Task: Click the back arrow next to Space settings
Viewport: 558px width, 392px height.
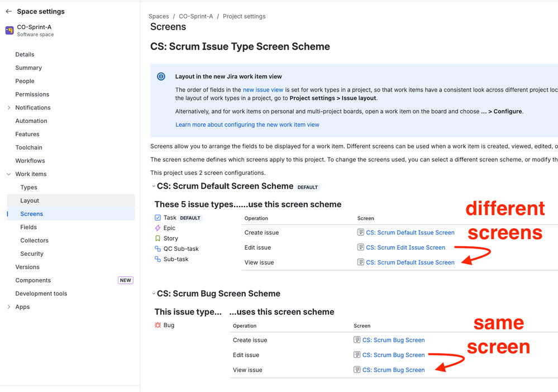Action: (9, 11)
